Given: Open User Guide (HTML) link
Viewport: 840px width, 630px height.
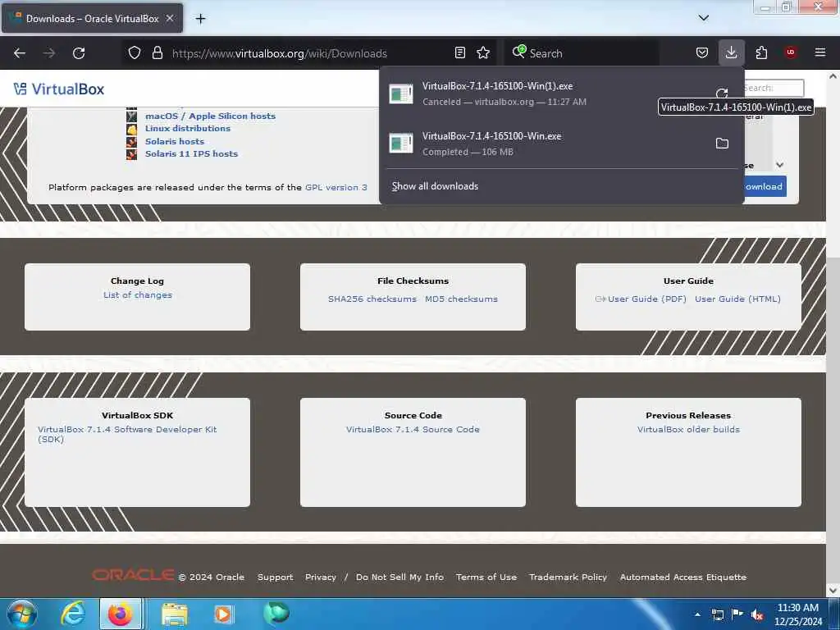Looking at the screenshot, I should [737, 299].
